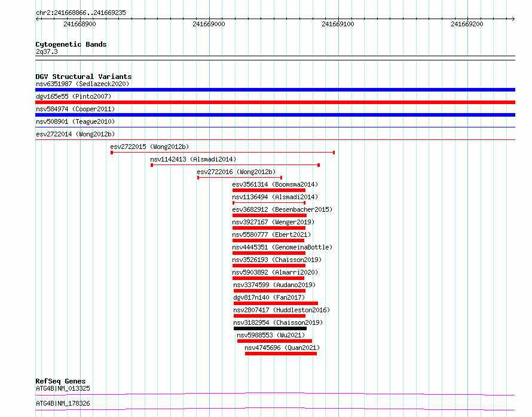Image resolution: width=532 pixels, height=417 pixels.
Task: Click the esv2722016 variant span line
Action: (x=240, y=178)
